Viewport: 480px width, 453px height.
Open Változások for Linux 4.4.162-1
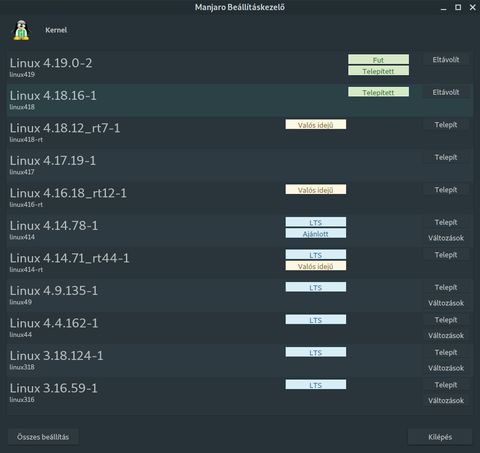click(x=446, y=335)
